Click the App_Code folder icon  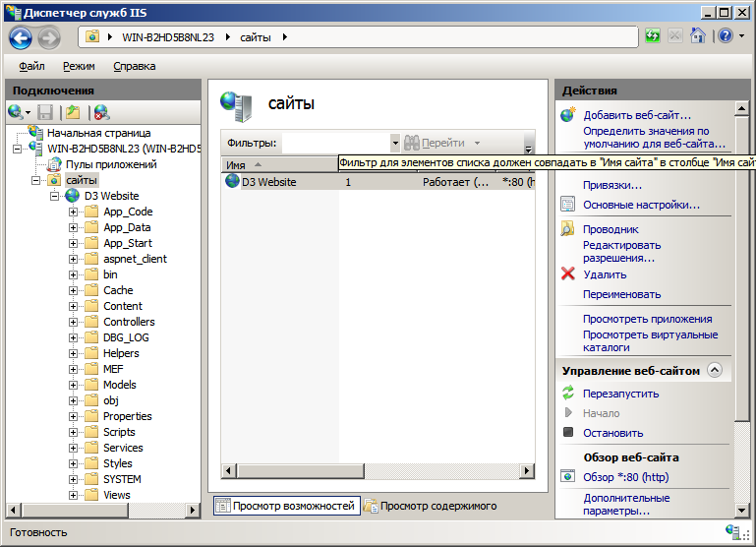click(91, 212)
